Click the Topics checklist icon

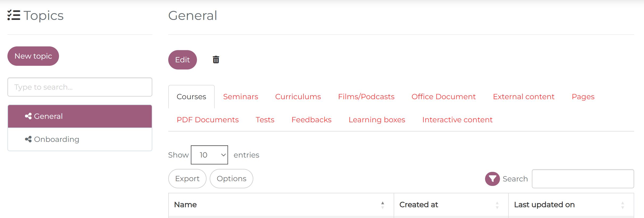14,15
